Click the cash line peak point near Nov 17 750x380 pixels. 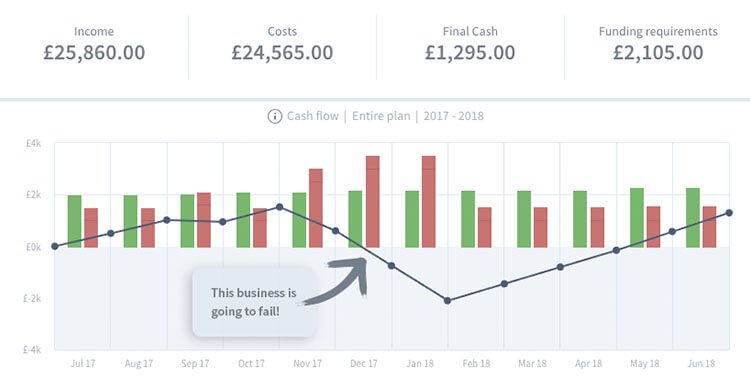click(279, 207)
